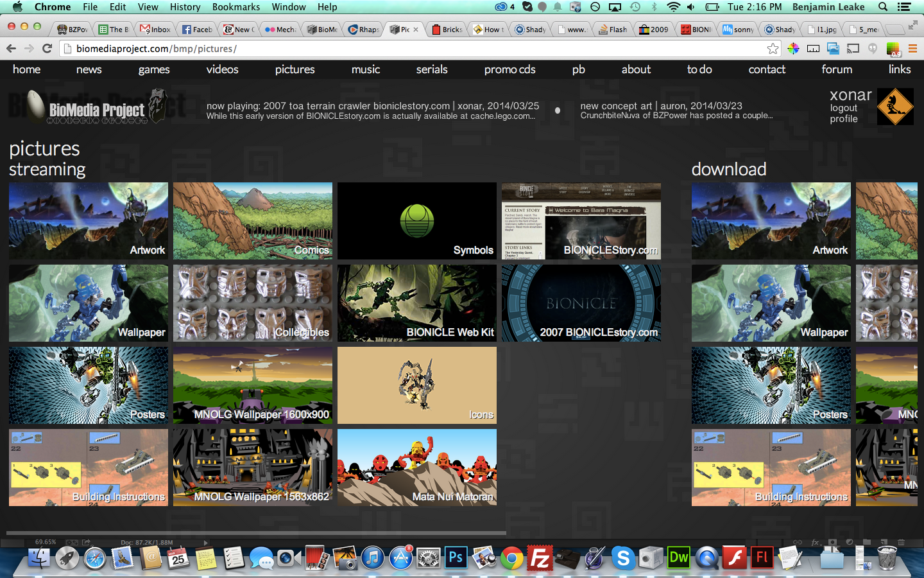Go to the games section

154,69
